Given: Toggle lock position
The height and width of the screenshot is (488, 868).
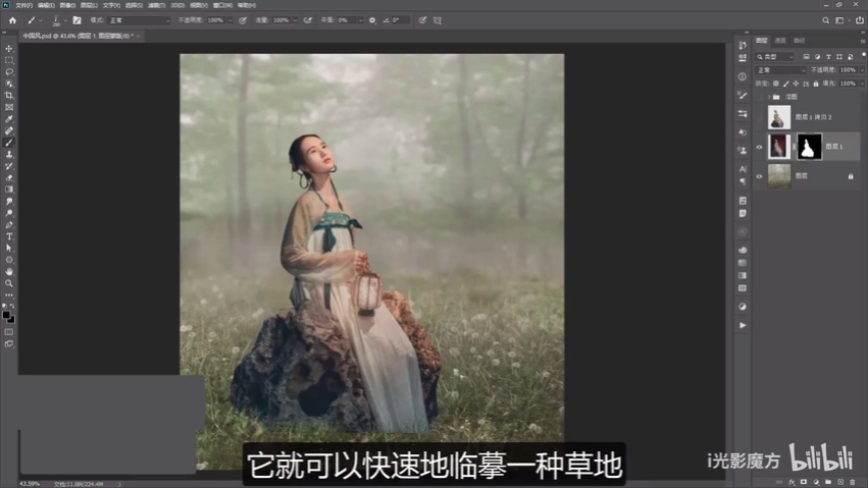Looking at the screenshot, I should coord(796,84).
